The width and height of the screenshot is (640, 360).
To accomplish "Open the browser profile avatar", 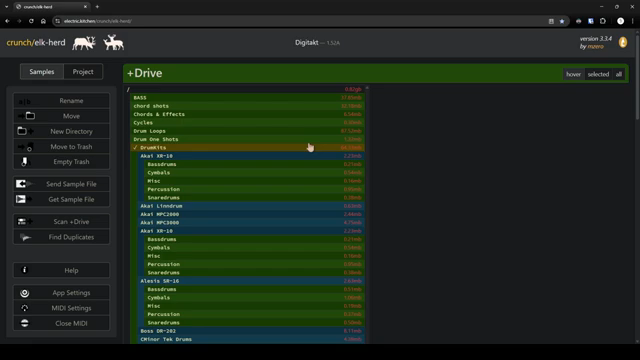I will tap(620, 21).
